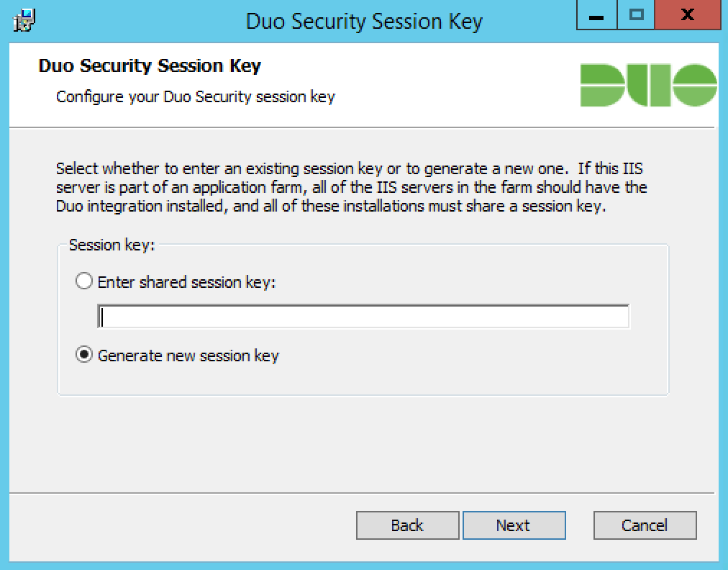Screen dimensions: 728x570
Task: Select the Generate new session key option
Action: coord(84,355)
